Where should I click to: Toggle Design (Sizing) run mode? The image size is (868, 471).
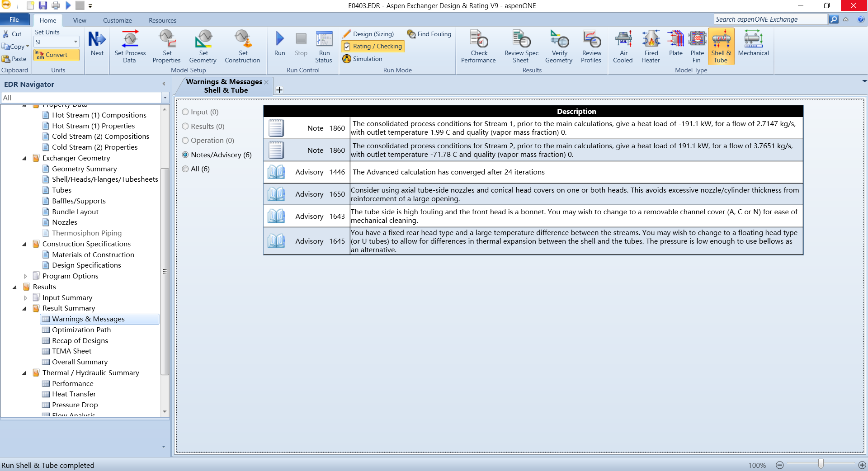(368, 34)
